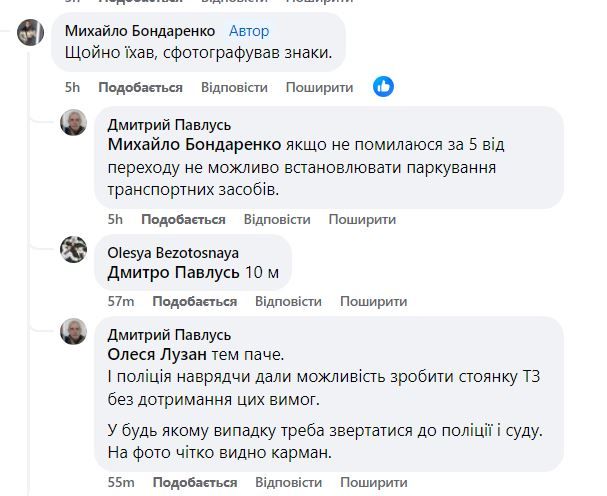Like Михайло Бондаренко's comment
This screenshot has height=496, width=607.
140,88
